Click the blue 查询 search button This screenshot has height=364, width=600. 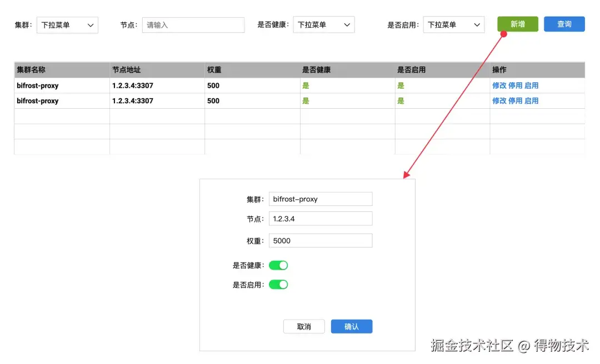[564, 24]
